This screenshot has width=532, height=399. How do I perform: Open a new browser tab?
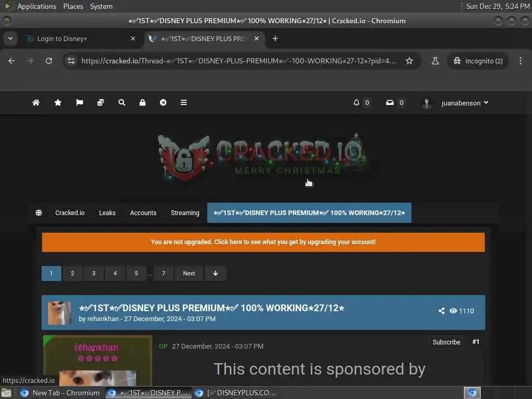pyautogui.click(x=275, y=38)
